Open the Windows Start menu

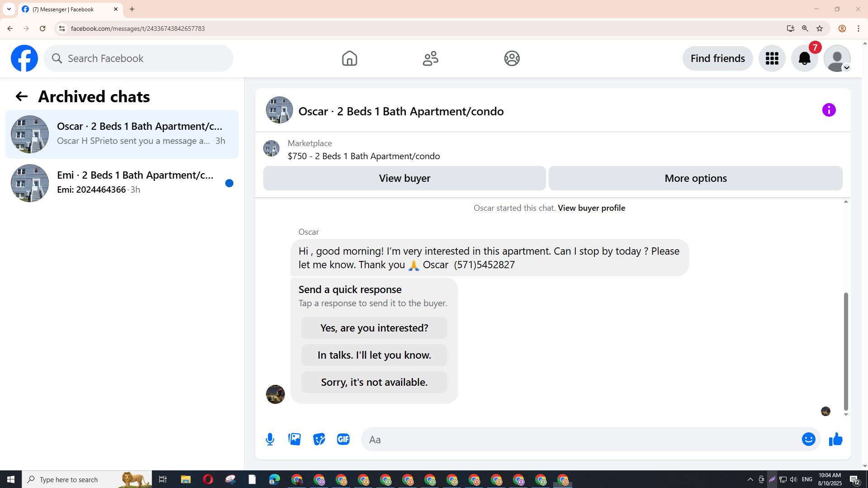pyautogui.click(x=11, y=479)
